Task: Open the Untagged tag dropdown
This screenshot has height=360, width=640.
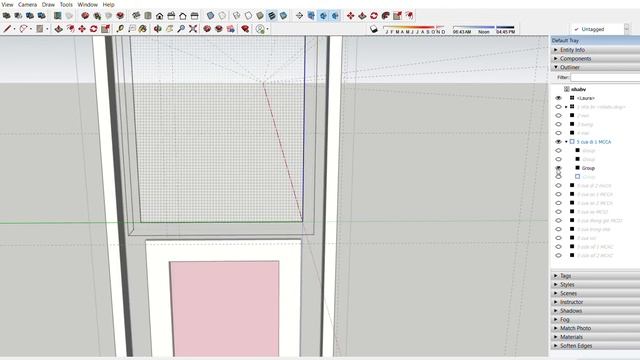Action: [627, 29]
